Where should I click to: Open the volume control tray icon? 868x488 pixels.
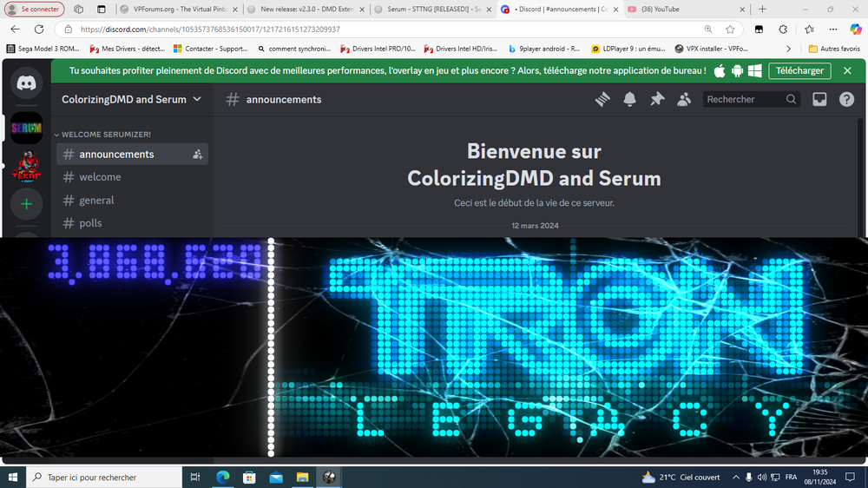762,477
